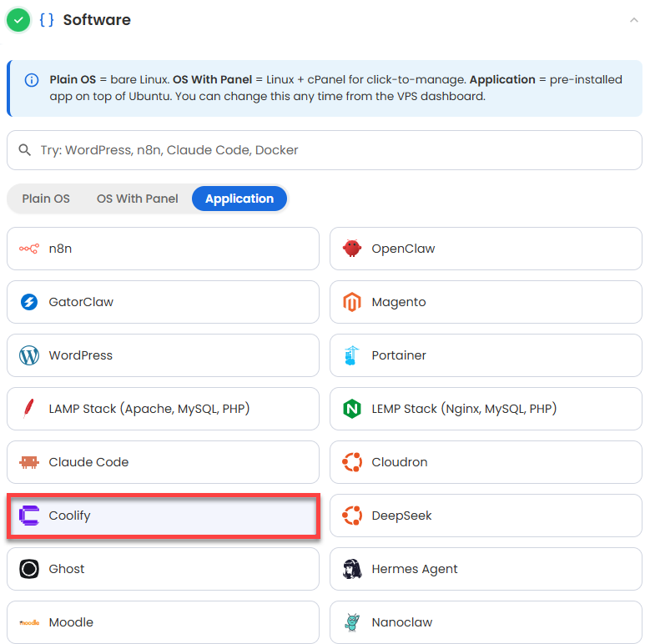645x644 pixels.
Task: Select the n8n workflow icon
Action: point(29,249)
